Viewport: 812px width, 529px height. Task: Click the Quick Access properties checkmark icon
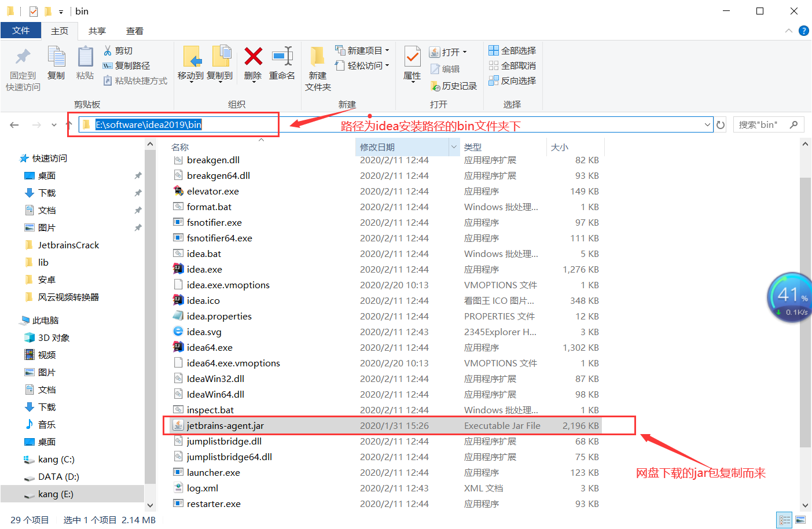pos(33,11)
